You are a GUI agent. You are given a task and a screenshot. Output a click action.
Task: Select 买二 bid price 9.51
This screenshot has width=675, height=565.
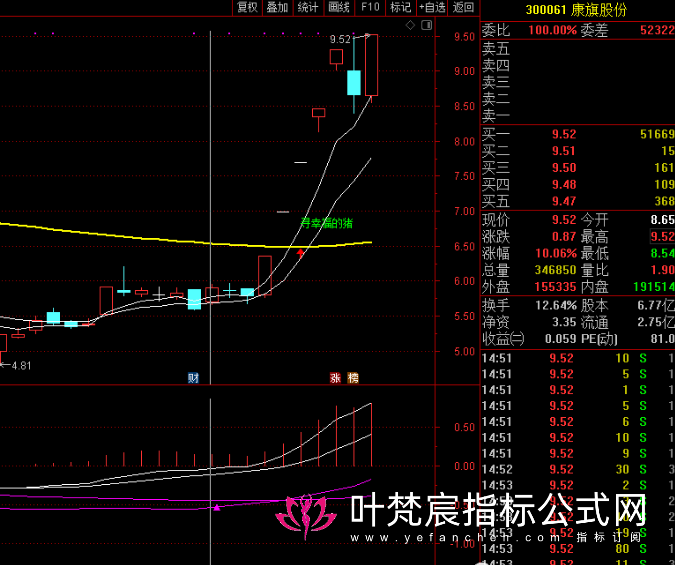564,151
